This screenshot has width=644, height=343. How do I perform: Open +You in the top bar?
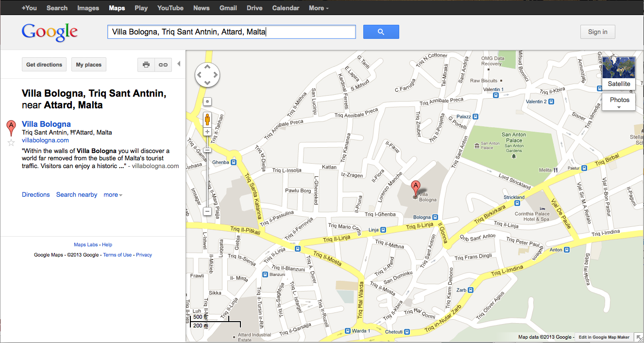tap(29, 8)
